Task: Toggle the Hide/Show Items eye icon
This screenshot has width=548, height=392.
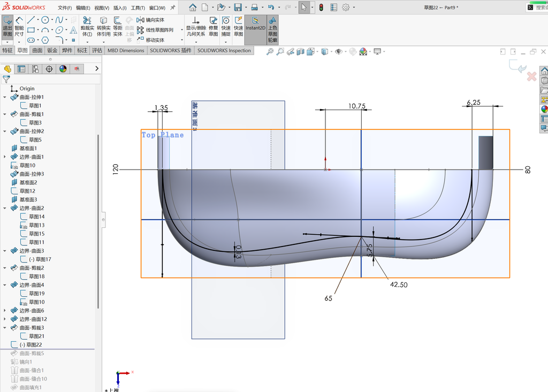Action: 338,52
